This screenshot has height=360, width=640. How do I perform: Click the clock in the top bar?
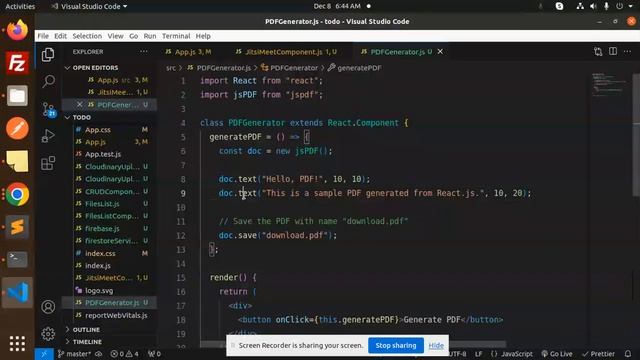tap(337, 6)
